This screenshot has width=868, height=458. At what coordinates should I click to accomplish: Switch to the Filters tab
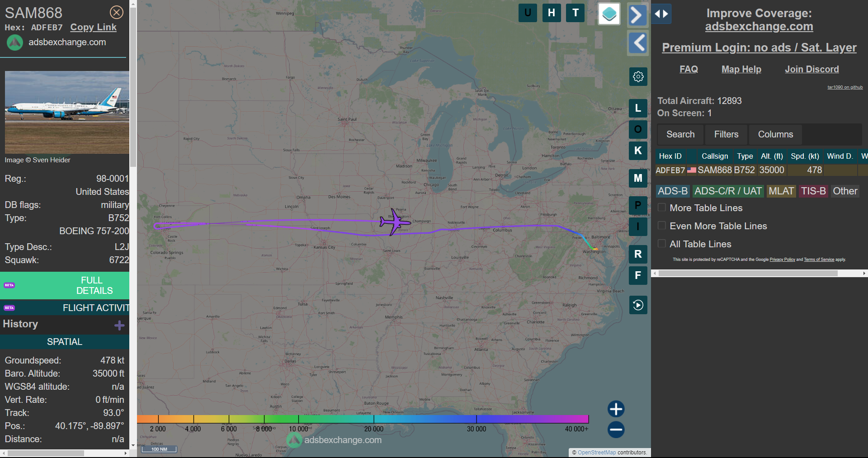coord(726,134)
